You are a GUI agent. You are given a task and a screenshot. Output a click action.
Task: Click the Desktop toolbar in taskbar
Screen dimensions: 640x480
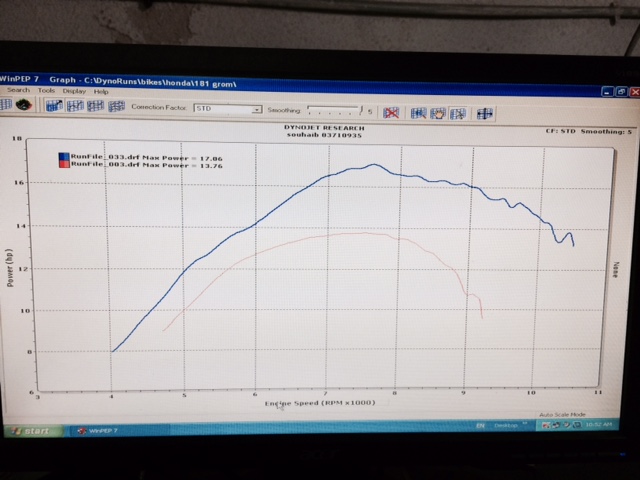coord(505,425)
